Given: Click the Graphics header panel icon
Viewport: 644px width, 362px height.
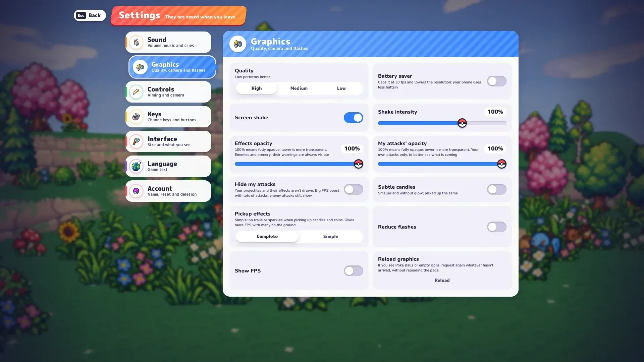Looking at the screenshot, I should pyautogui.click(x=238, y=44).
